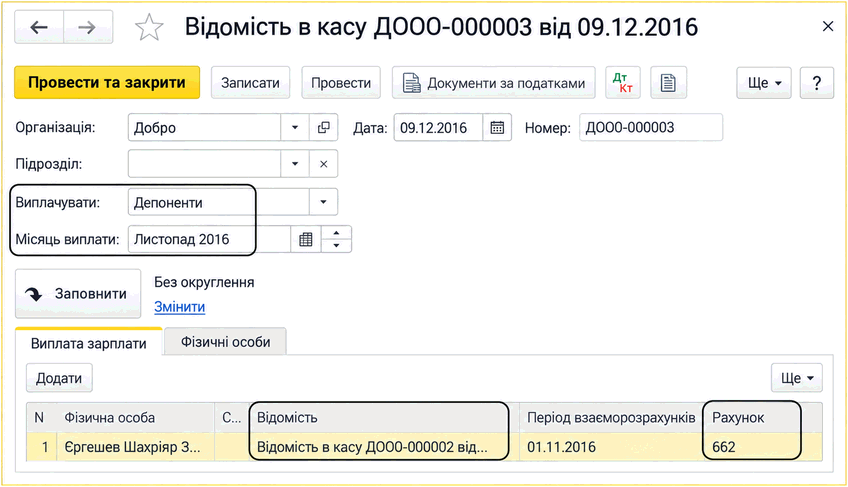Image resolution: width=848 pixels, height=487 pixels.
Task: Click the Рахунок column header
Action: (752, 418)
